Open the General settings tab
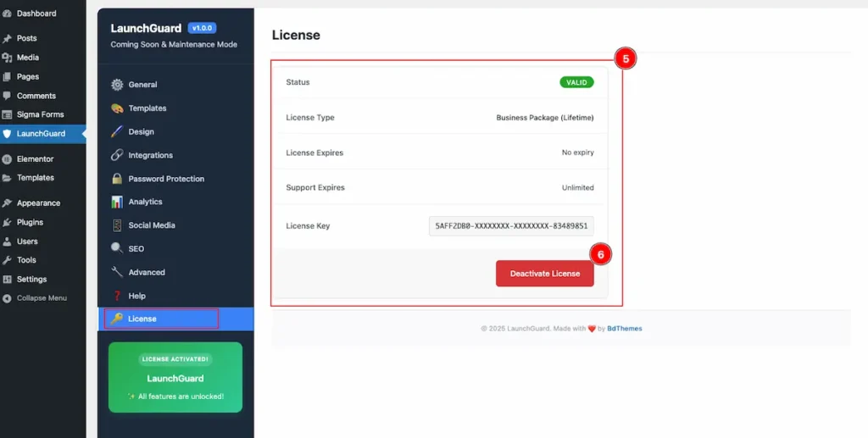Image resolution: width=868 pixels, height=438 pixels. pos(175,85)
